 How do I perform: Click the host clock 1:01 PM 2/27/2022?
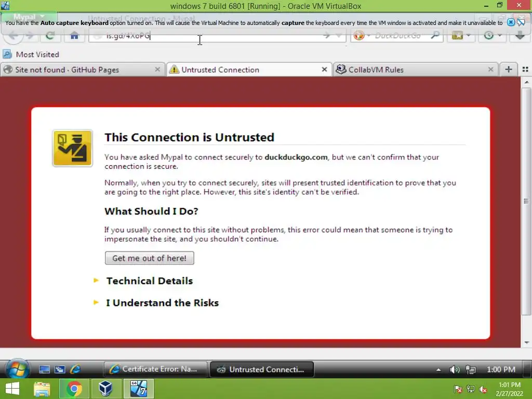[x=509, y=389]
